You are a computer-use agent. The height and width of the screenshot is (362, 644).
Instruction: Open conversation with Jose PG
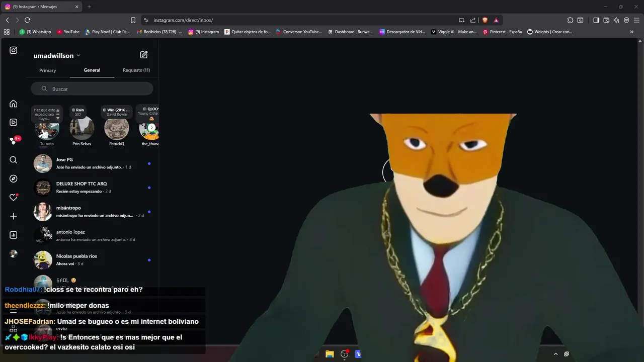[x=93, y=163]
